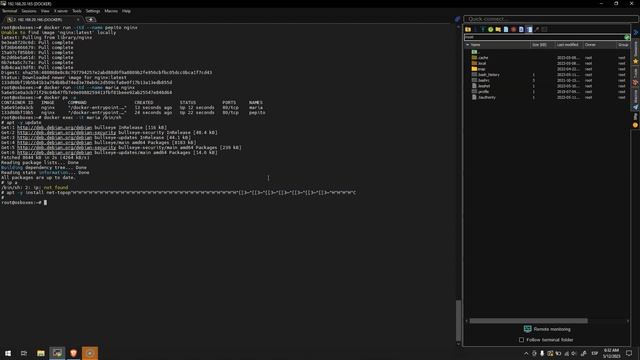
Task: Click the download arrow icon in SFTP toolbar
Action: point(476,29)
